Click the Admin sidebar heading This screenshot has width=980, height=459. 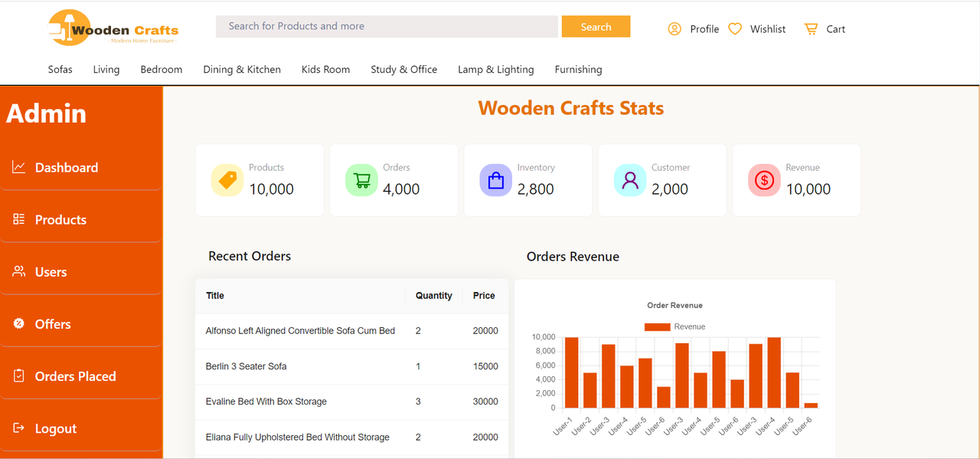pyautogui.click(x=46, y=113)
